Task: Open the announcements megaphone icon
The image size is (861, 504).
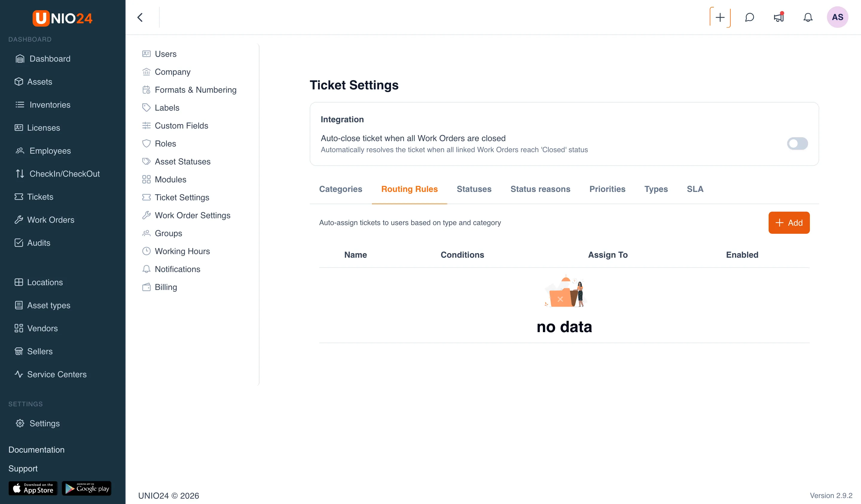Action: 779,17
